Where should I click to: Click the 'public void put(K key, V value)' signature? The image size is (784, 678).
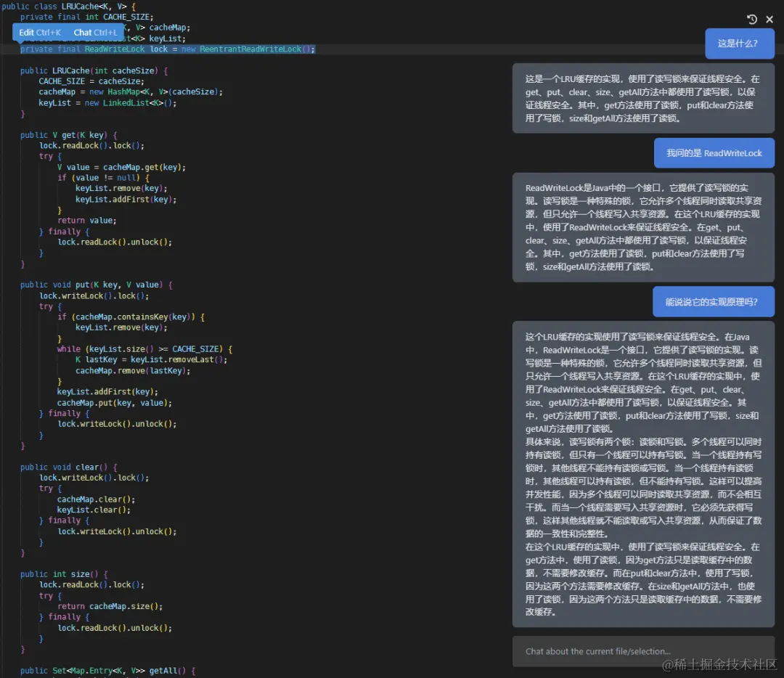coord(97,285)
